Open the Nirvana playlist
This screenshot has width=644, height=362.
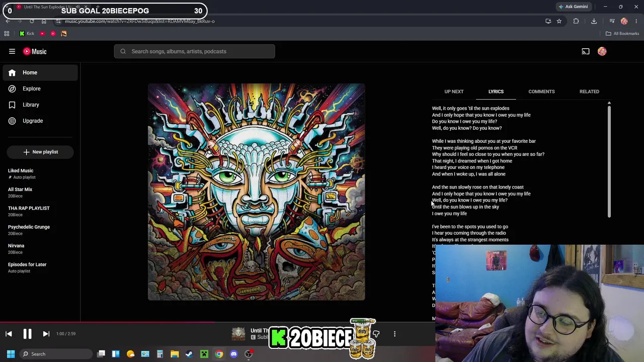(x=16, y=248)
